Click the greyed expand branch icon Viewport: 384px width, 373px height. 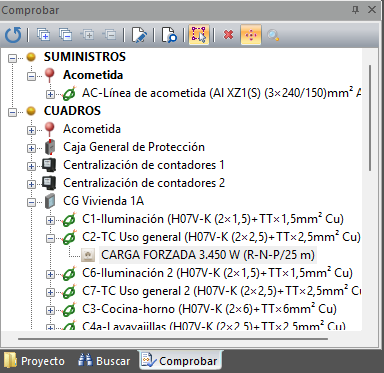tap(88, 35)
